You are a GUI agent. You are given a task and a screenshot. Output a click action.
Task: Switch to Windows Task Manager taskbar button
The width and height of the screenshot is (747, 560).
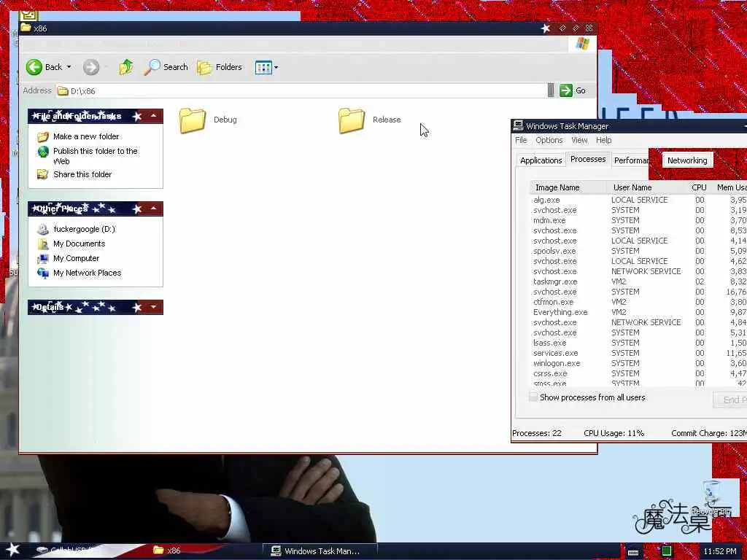[x=320, y=551]
